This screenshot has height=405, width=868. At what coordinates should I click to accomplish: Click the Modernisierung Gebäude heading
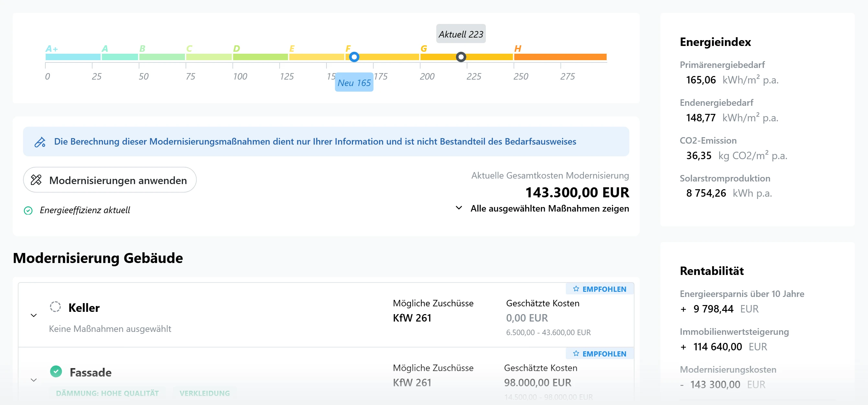pyautogui.click(x=98, y=258)
